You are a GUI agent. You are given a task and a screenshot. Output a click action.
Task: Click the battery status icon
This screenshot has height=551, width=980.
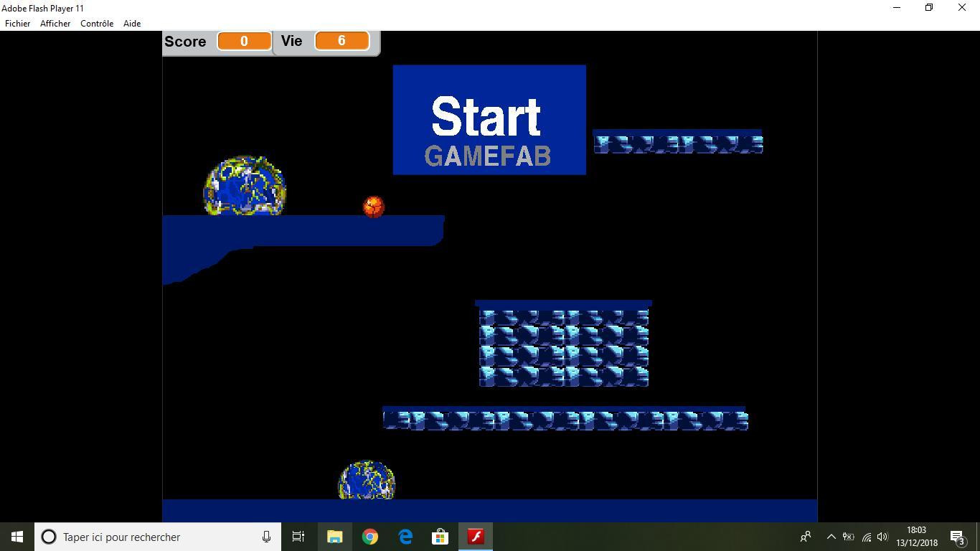tap(849, 537)
